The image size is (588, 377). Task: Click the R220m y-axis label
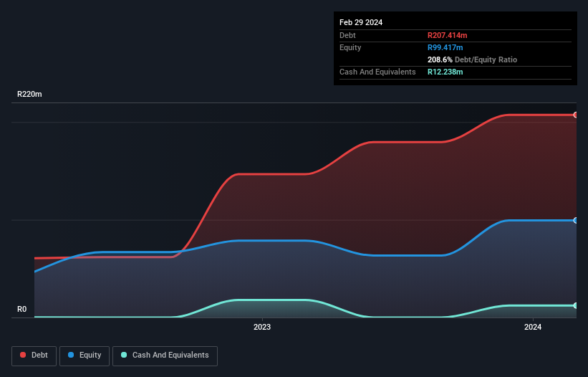pos(29,94)
